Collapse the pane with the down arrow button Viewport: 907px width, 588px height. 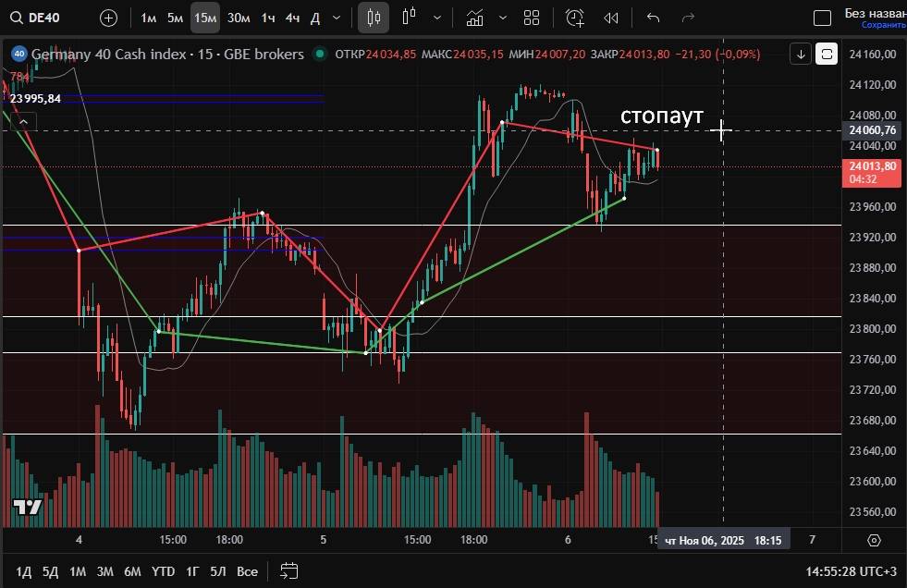point(801,55)
